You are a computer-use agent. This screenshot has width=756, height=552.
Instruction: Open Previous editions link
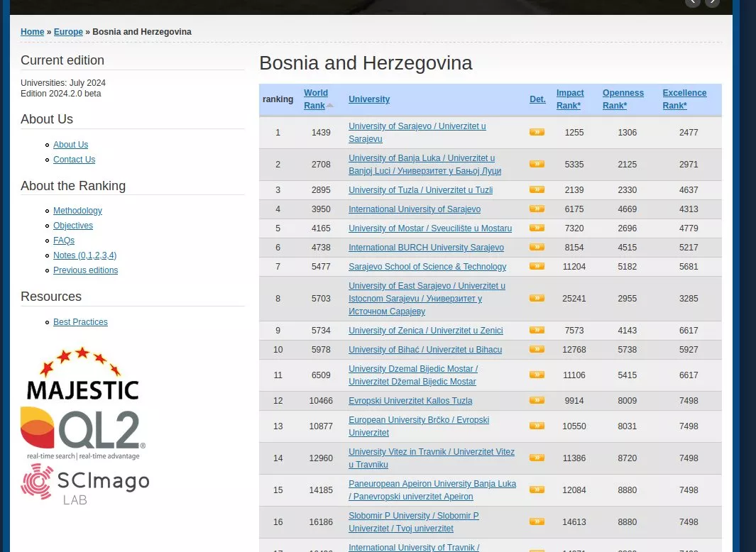(x=85, y=270)
